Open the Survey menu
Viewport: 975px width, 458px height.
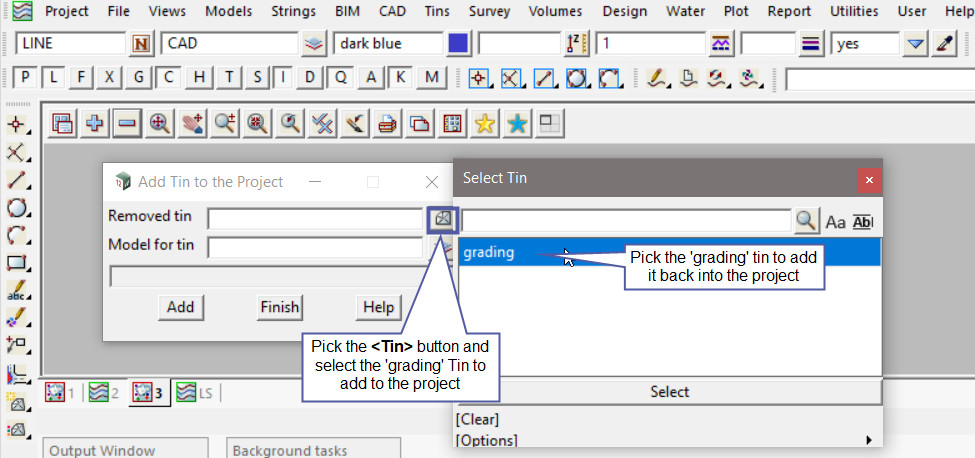click(489, 11)
